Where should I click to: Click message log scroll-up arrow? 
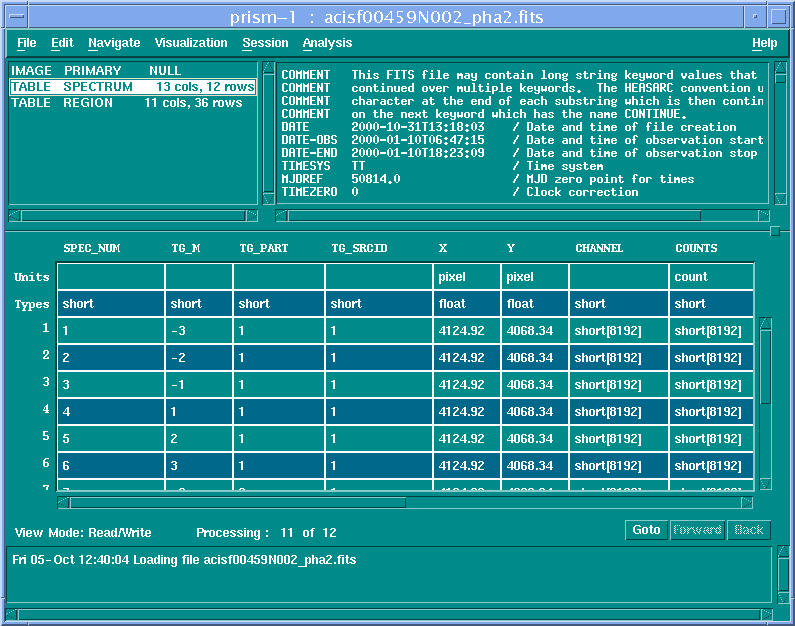[783, 551]
